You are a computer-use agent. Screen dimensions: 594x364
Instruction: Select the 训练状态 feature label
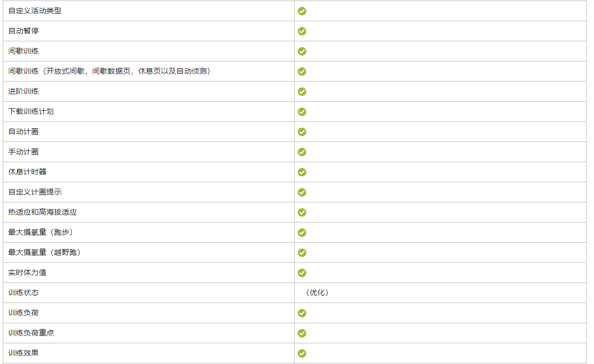click(23, 293)
